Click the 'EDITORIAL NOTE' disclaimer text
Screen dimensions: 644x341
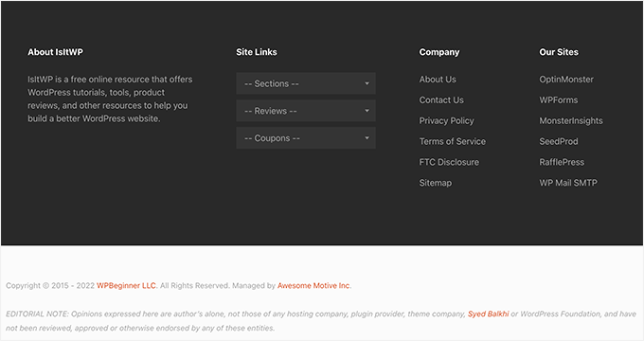(321, 321)
